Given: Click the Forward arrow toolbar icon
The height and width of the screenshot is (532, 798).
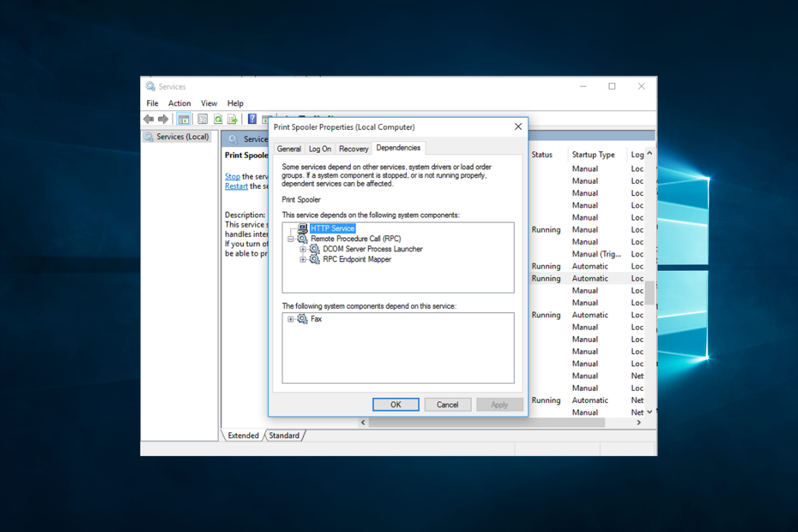Looking at the screenshot, I should coord(163,119).
